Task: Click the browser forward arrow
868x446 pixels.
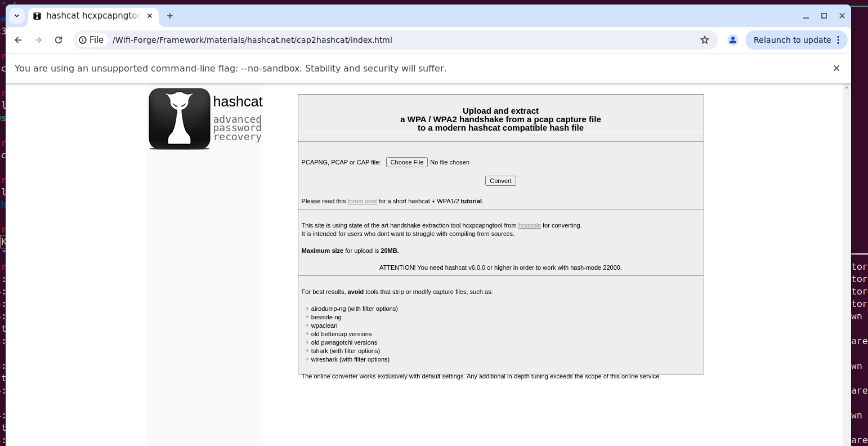Action: (x=38, y=40)
